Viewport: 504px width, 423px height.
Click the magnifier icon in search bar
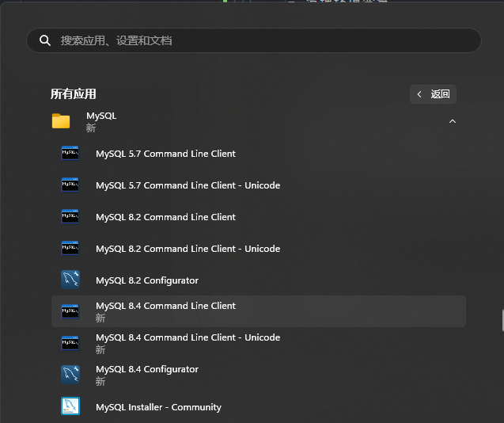click(x=45, y=40)
